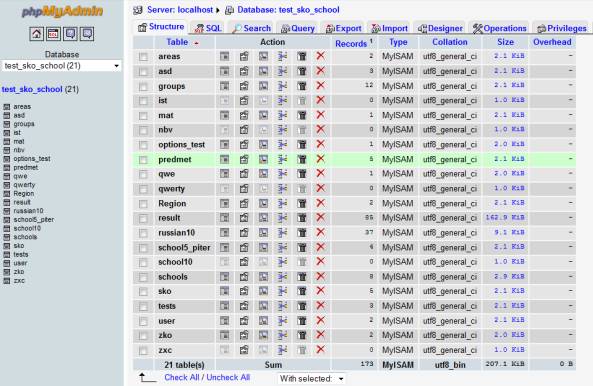Empty the user table
The image size is (593, 386).
coord(302,321)
